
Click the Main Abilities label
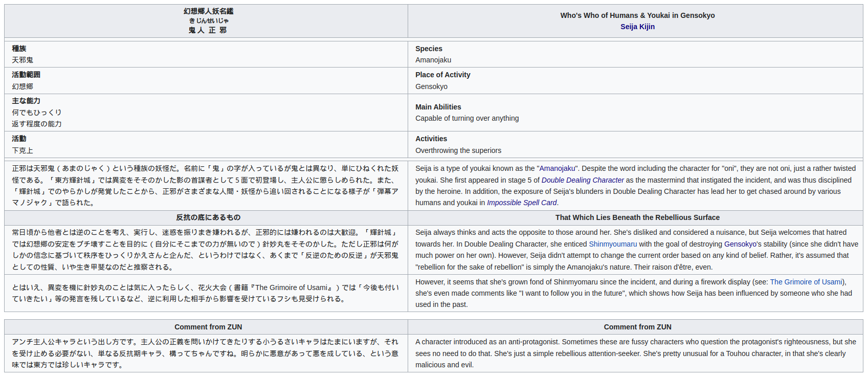(x=438, y=107)
